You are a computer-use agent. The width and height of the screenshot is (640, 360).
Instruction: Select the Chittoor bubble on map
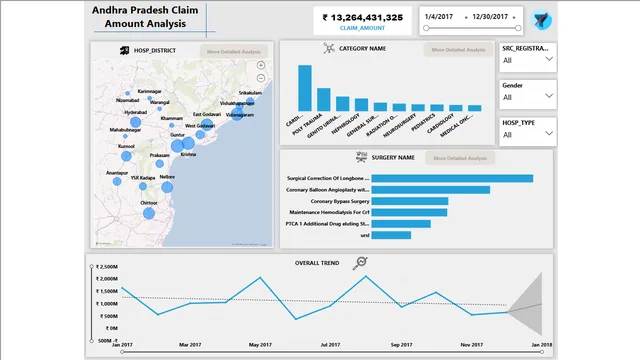click(149, 213)
